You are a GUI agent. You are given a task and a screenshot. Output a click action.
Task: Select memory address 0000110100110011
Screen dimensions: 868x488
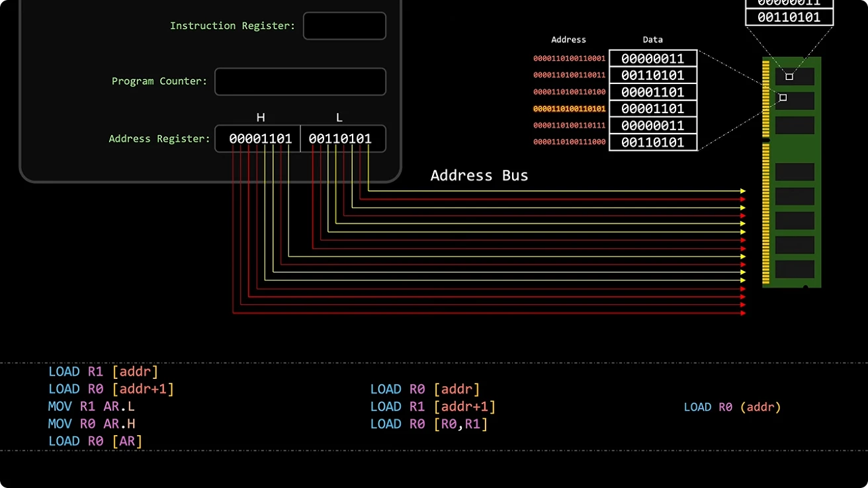point(570,75)
